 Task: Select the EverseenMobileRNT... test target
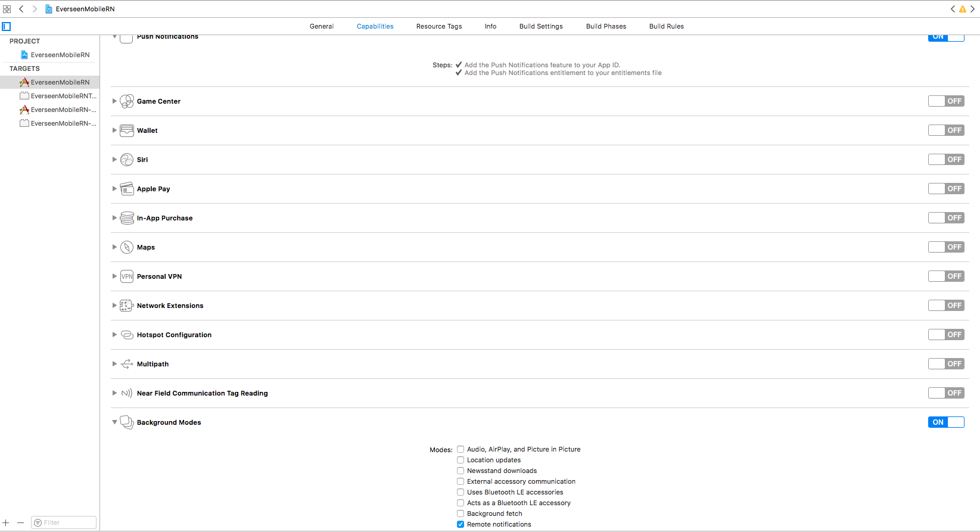coord(50,96)
